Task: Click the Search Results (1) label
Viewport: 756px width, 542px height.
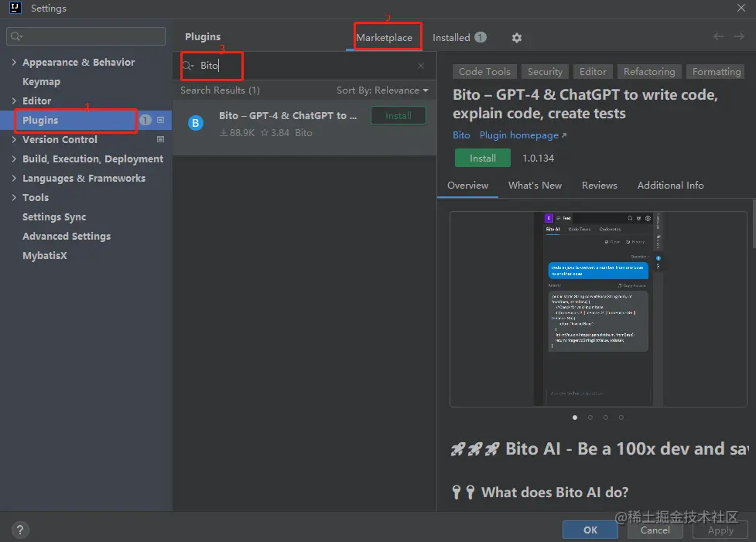Action: pos(220,90)
